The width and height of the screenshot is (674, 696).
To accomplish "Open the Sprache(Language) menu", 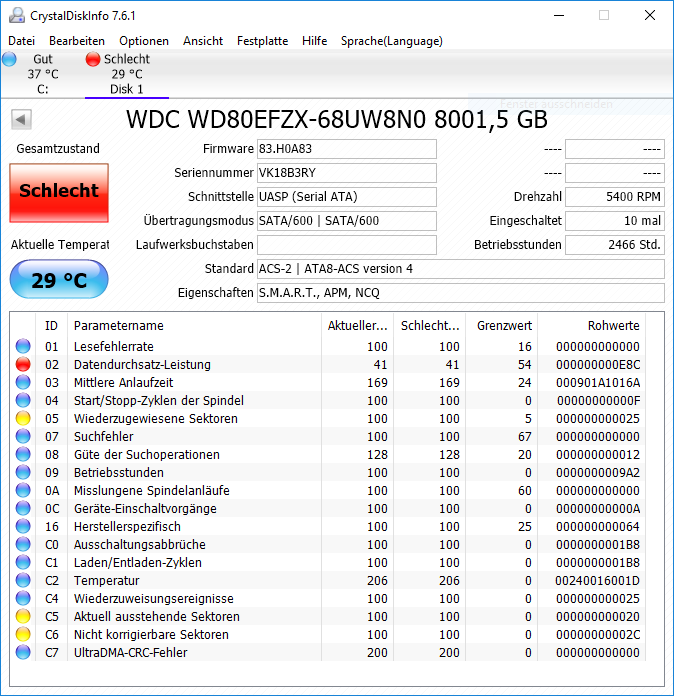I will pos(392,41).
